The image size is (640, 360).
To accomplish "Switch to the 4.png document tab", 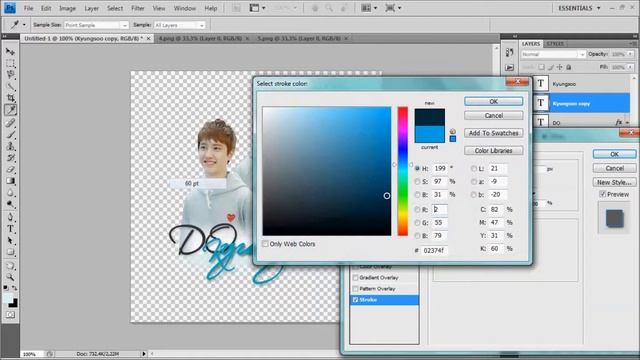I will tap(200, 38).
